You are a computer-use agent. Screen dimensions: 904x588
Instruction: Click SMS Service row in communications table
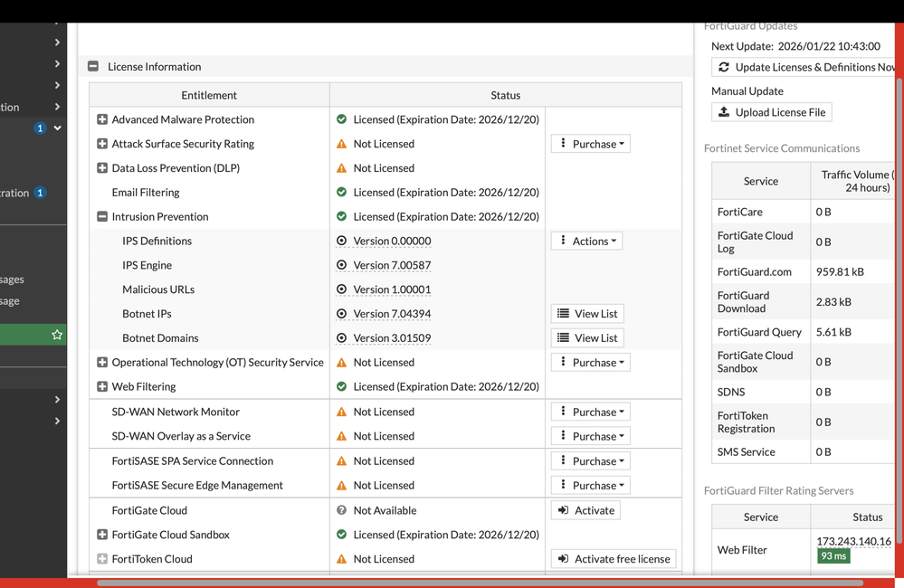tap(804, 452)
